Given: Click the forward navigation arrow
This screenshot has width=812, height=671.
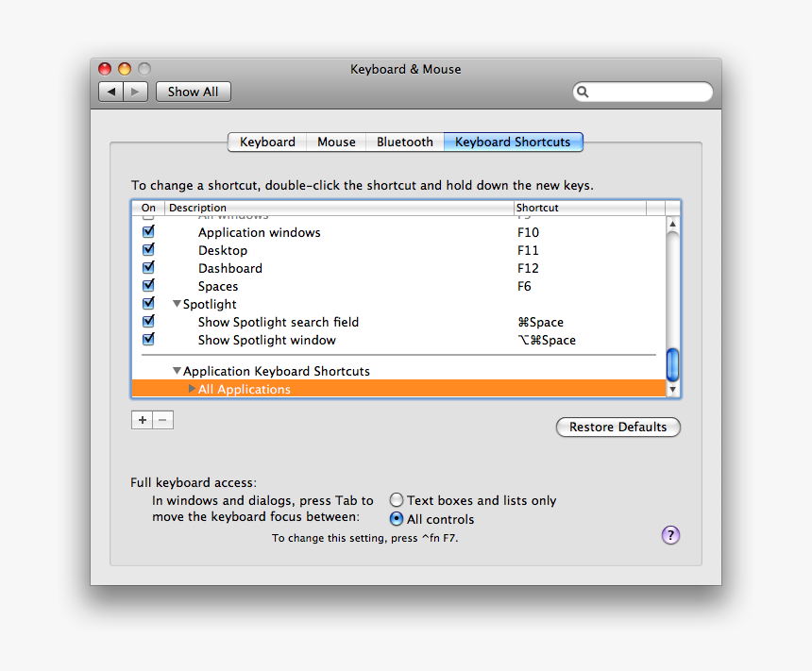Looking at the screenshot, I should click(136, 92).
